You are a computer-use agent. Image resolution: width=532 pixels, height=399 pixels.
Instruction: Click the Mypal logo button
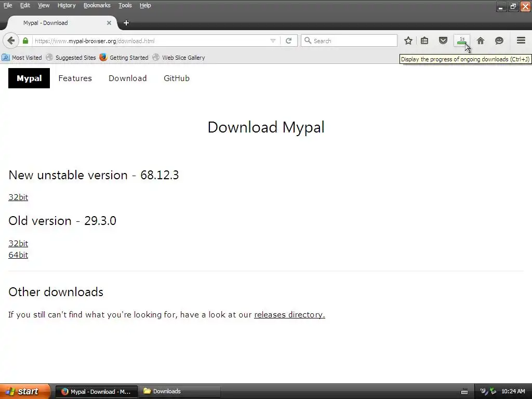tap(29, 78)
